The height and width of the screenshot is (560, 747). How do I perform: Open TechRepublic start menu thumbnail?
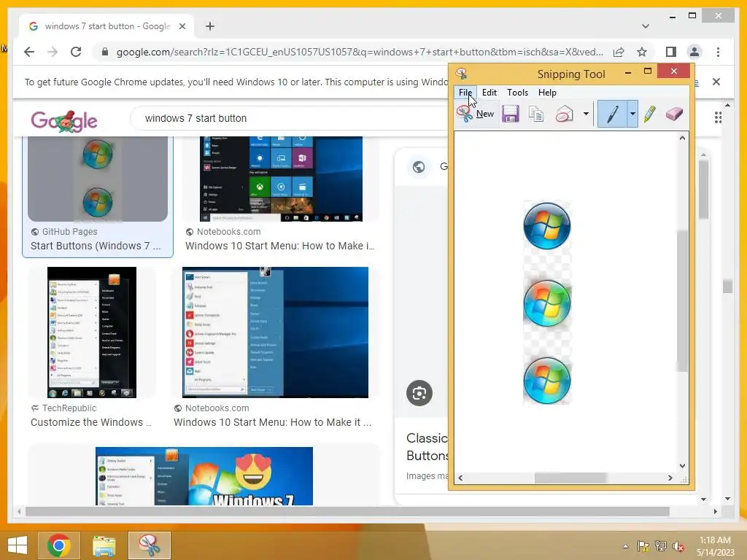point(92,332)
